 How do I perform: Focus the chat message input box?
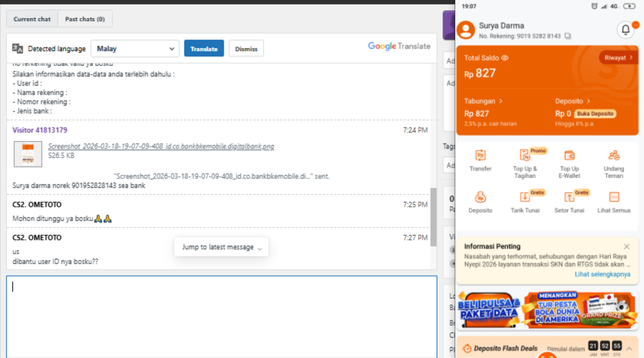[x=221, y=317]
